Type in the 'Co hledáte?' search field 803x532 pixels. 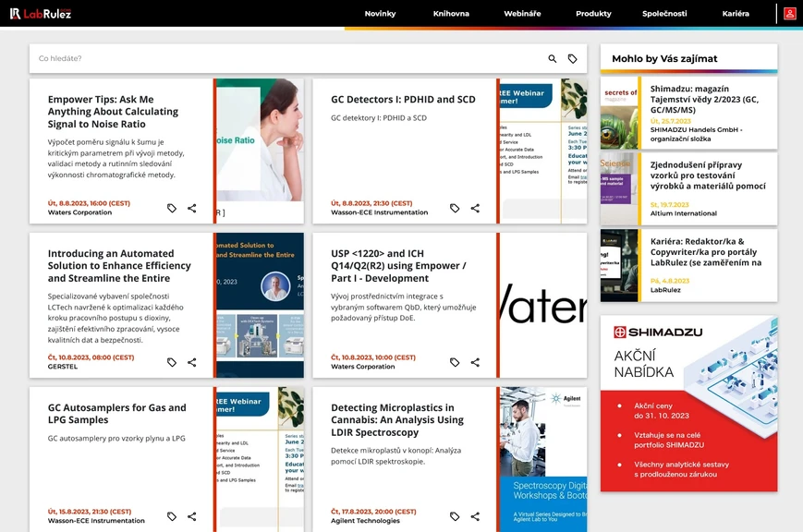[277, 59]
